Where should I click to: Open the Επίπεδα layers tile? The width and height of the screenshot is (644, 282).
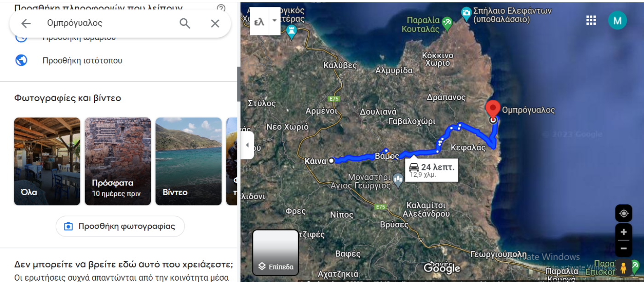276,252
